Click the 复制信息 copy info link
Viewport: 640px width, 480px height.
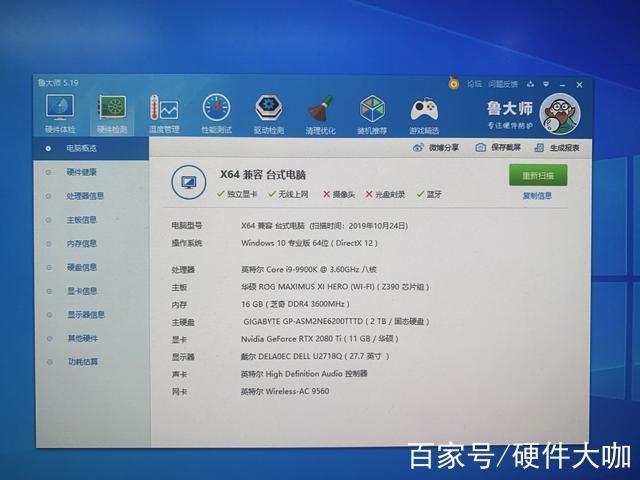537,196
